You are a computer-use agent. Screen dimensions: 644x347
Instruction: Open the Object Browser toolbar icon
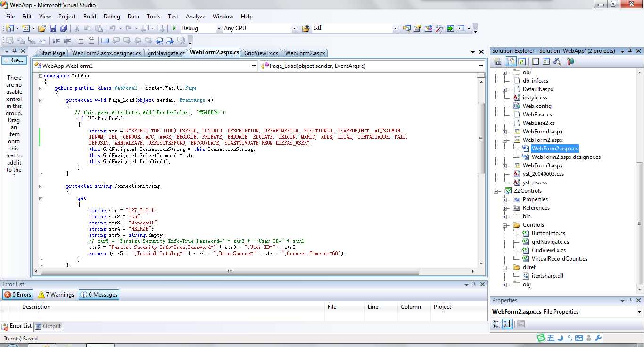[x=429, y=28]
